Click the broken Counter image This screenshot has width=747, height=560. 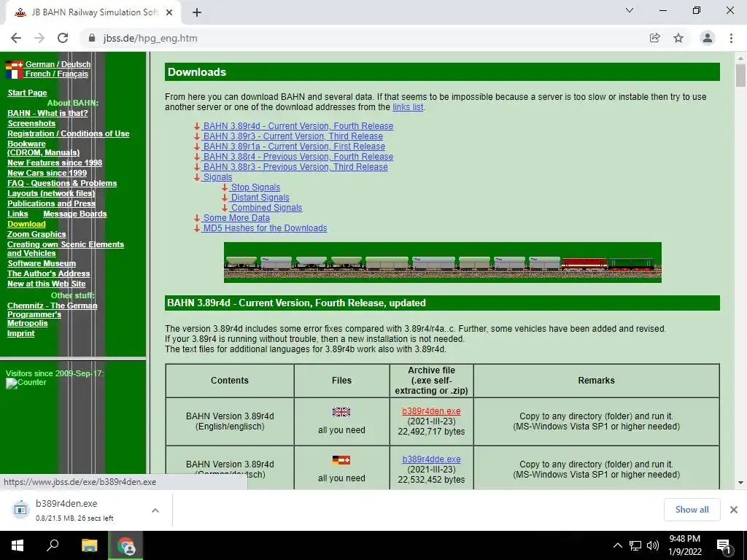point(26,383)
